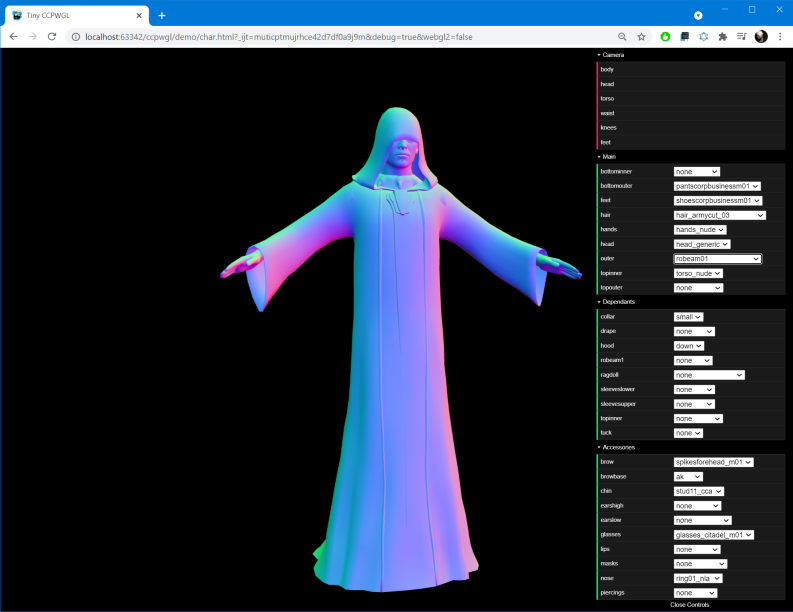Open the collar small dropdown
Image resolution: width=793 pixels, height=612 pixels.
coord(688,317)
